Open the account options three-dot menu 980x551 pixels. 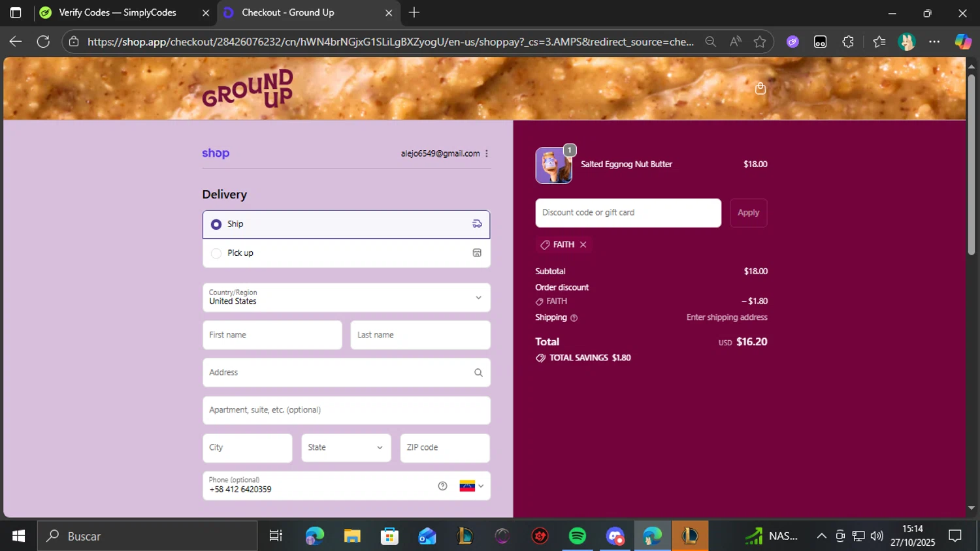[x=487, y=153]
